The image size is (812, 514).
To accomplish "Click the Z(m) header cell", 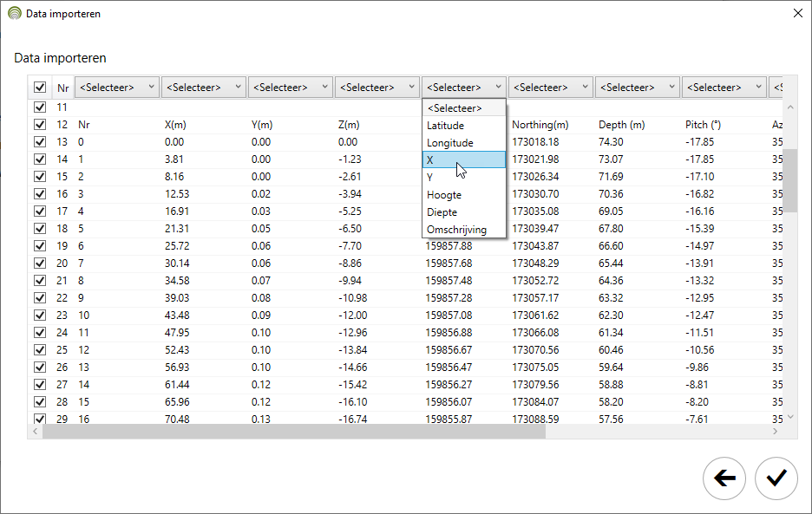I will point(349,124).
